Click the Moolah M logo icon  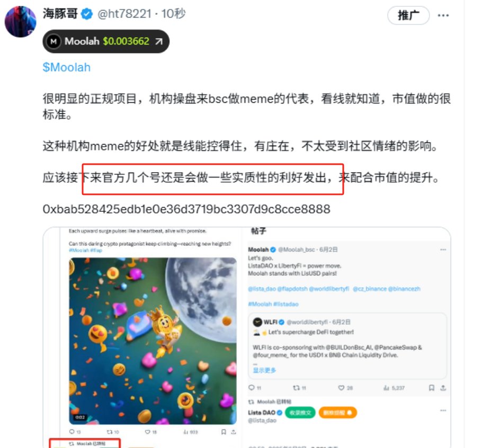click(53, 41)
